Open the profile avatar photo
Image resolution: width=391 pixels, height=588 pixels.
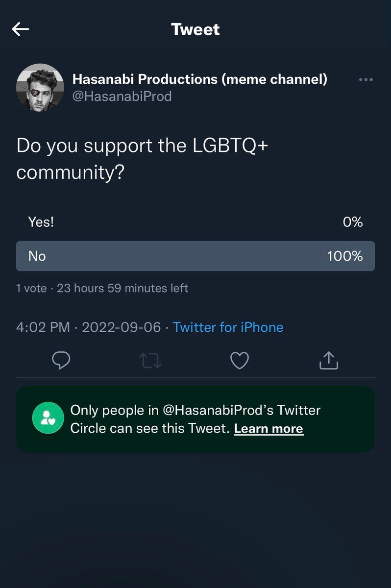(x=40, y=88)
